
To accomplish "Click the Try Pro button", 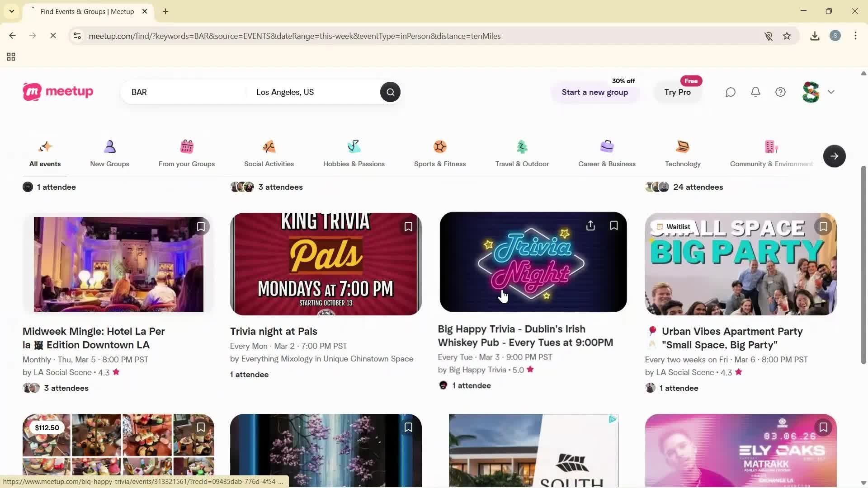I will (x=677, y=92).
